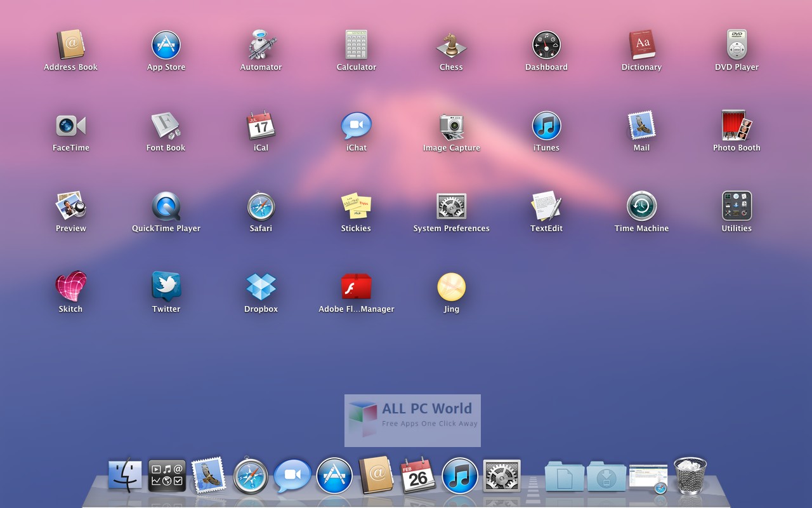Open the Preview app

point(70,206)
